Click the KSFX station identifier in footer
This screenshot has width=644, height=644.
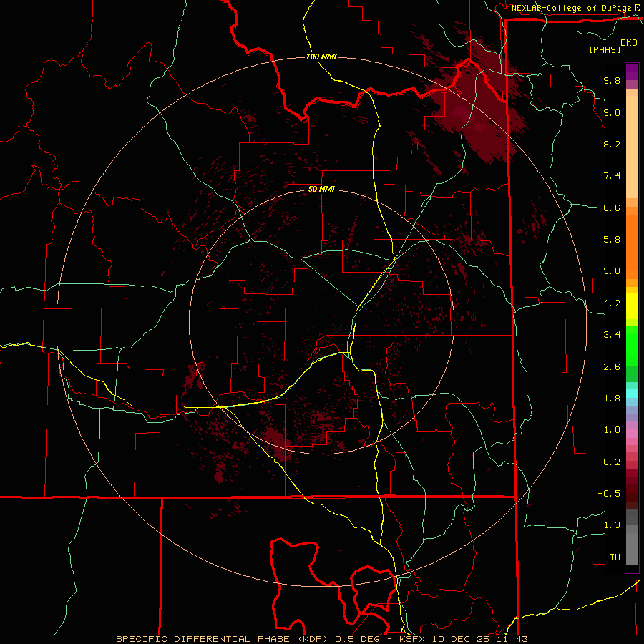point(412,639)
